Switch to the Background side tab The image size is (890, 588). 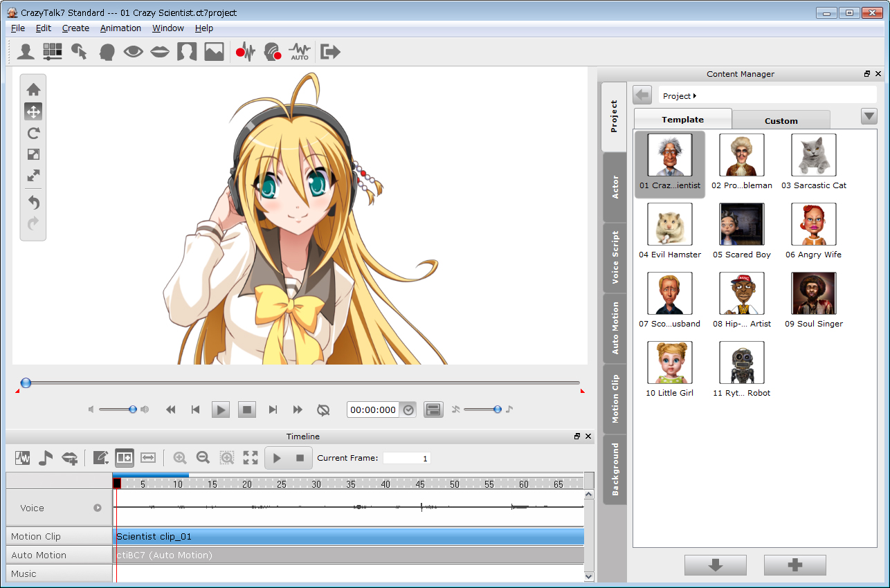[615, 470]
